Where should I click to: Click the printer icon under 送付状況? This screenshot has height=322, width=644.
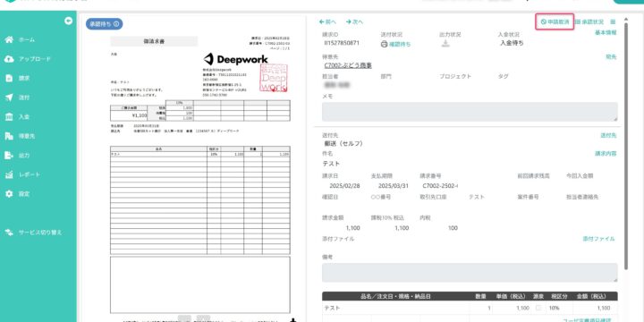385,45
